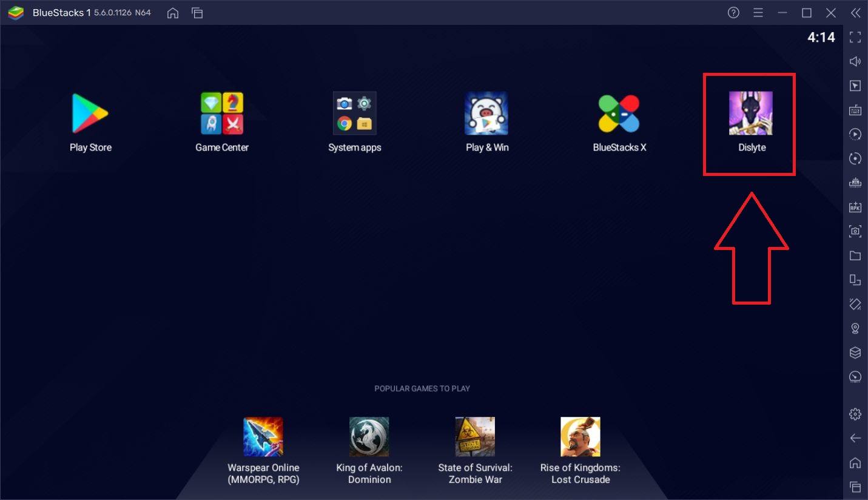Open the title bar recent apps icon

[x=197, y=13]
